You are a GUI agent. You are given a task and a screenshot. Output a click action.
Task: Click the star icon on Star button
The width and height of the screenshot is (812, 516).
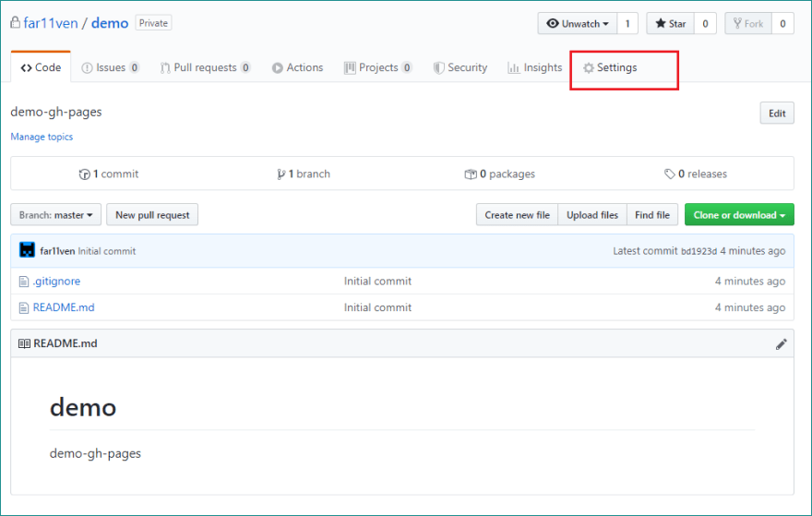[x=661, y=23]
